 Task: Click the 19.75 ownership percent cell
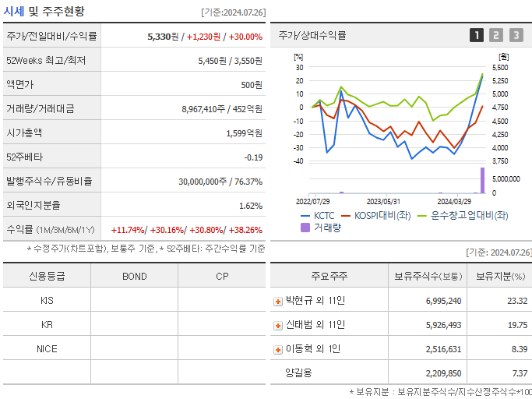[x=517, y=325]
